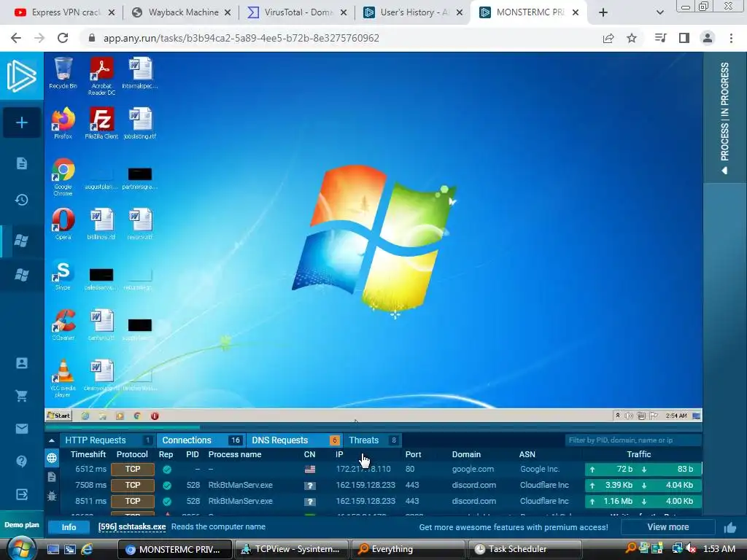Click the 7508 ms timeshift cell

coord(90,485)
